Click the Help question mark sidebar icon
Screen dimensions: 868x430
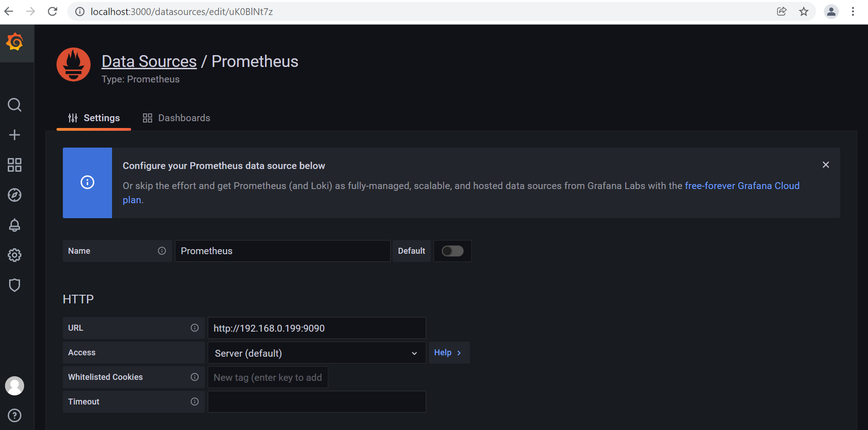[15, 415]
